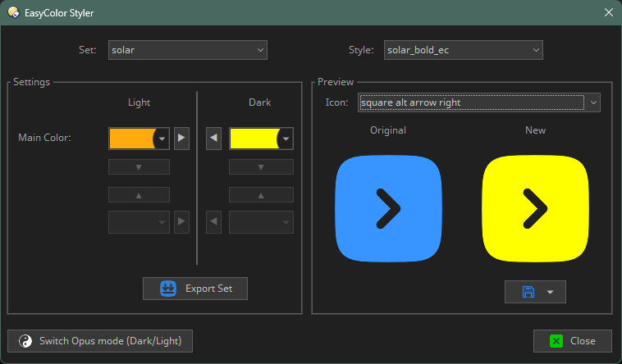Click the Dark column heading
The width and height of the screenshot is (622, 364).
click(260, 102)
